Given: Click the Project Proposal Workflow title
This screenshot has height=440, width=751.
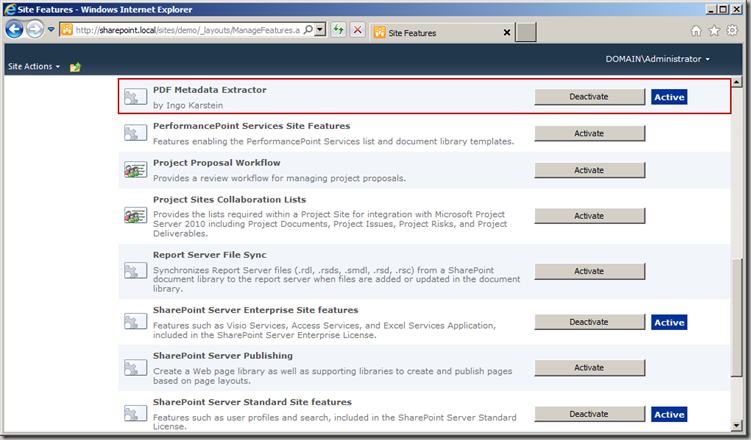Looking at the screenshot, I should click(216, 163).
